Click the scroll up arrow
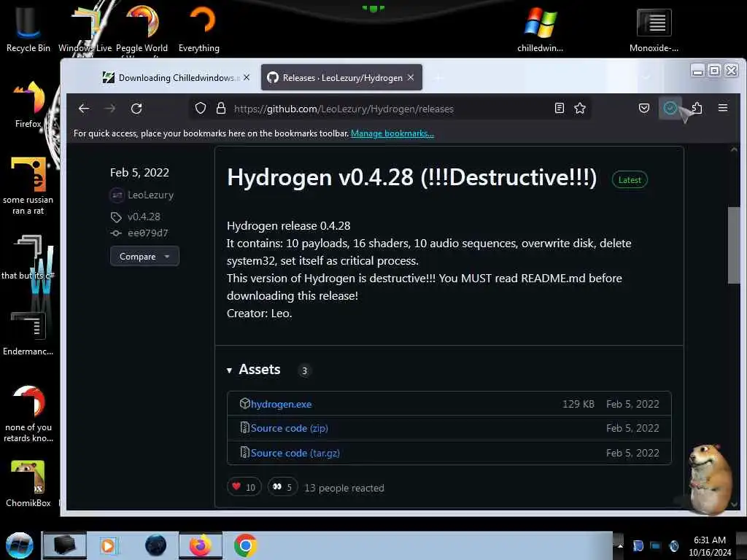Image resolution: width=747 pixels, height=560 pixels. (x=734, y=149)
